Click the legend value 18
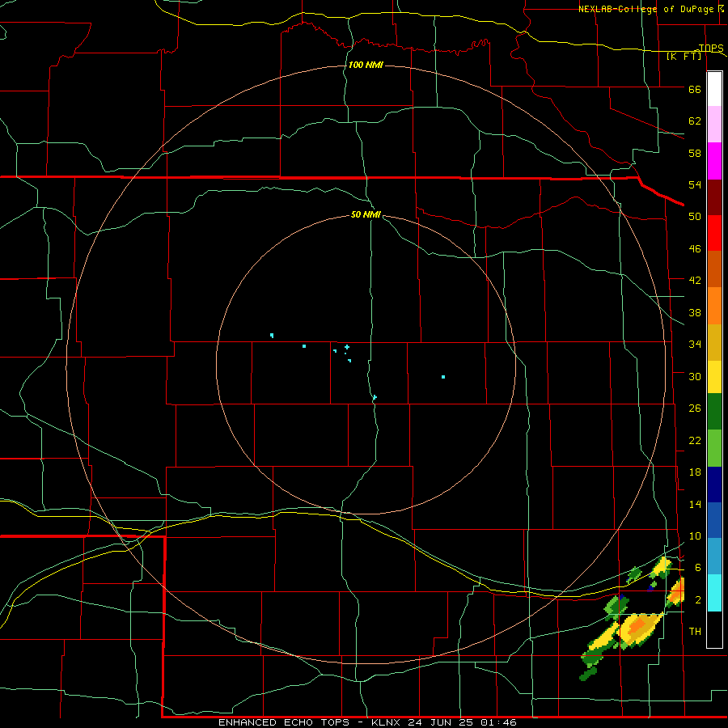The width and height of the screenshot is (728, 728). point(695,472)
